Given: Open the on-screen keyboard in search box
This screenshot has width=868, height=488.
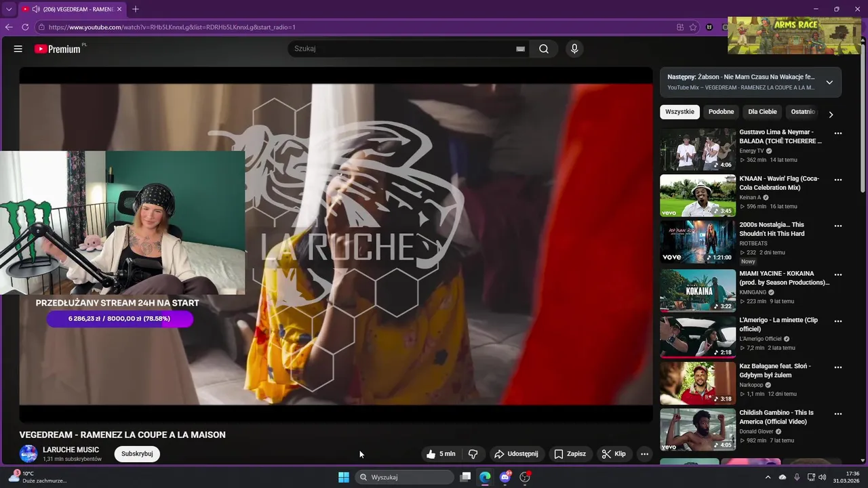Looking at the screenshot, I should (x=520, y=49).
